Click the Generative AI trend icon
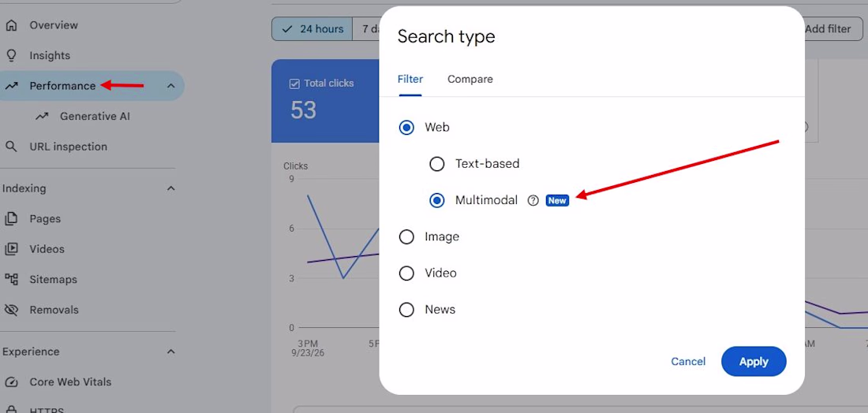The width and height of the screenshot is (868, 413). (42, 117)
